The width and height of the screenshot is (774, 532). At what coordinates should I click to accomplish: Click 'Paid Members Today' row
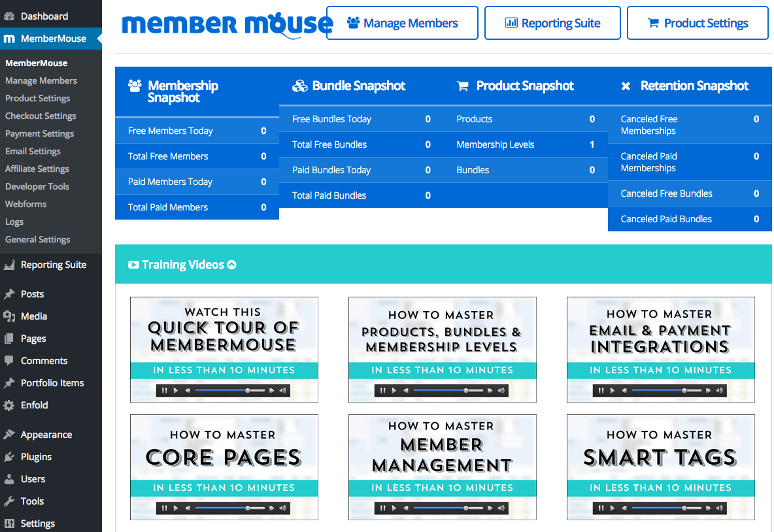(x=197, y=182)
